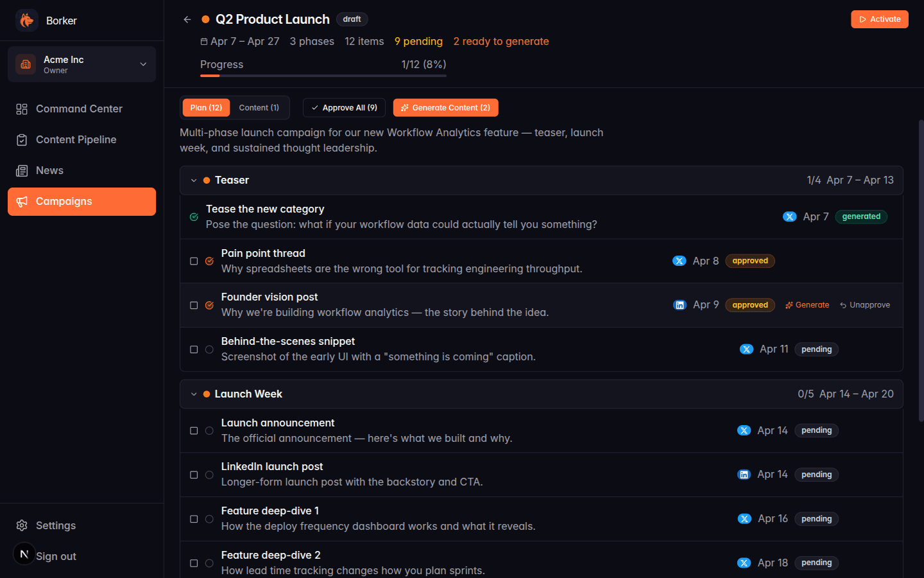Viewport: 924px width, 578px height.
Task: Switch to the Content tab
Action: (x=259, y=107)
